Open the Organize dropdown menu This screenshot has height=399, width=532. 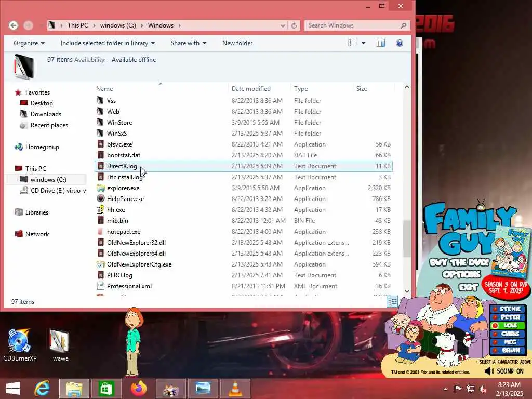coord(29,43)
